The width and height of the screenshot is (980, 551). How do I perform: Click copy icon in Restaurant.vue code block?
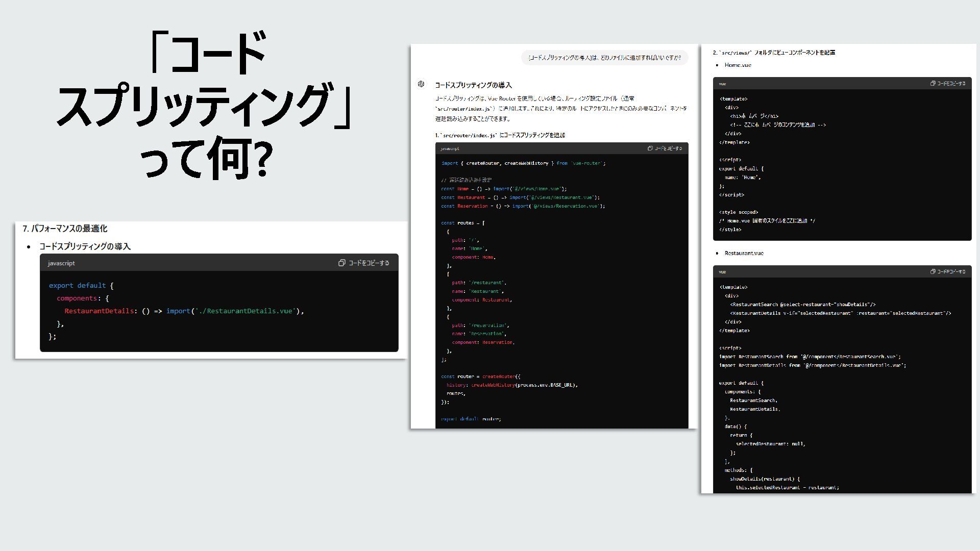933,272
